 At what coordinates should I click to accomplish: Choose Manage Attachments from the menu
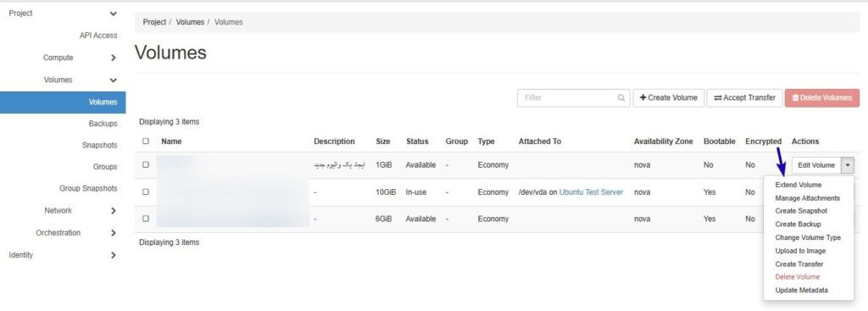[x=807, y=198]
